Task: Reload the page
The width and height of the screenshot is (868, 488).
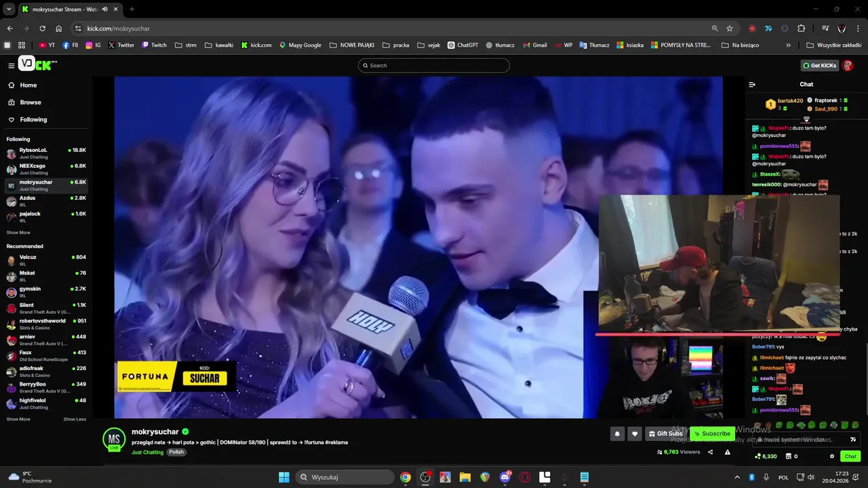Action: [x=42, y=28]
